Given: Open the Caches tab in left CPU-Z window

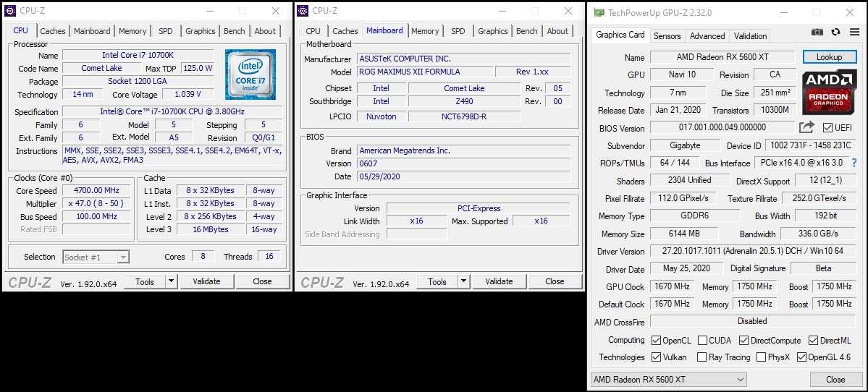Looking at the screenshot, I should 53,31.
